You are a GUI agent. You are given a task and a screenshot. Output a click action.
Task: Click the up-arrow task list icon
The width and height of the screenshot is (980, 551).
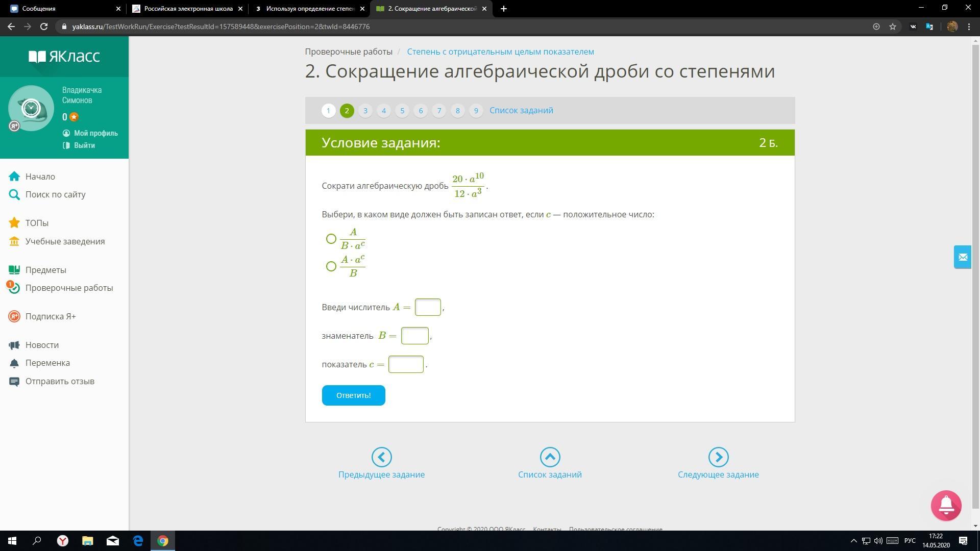coord(550,457)
